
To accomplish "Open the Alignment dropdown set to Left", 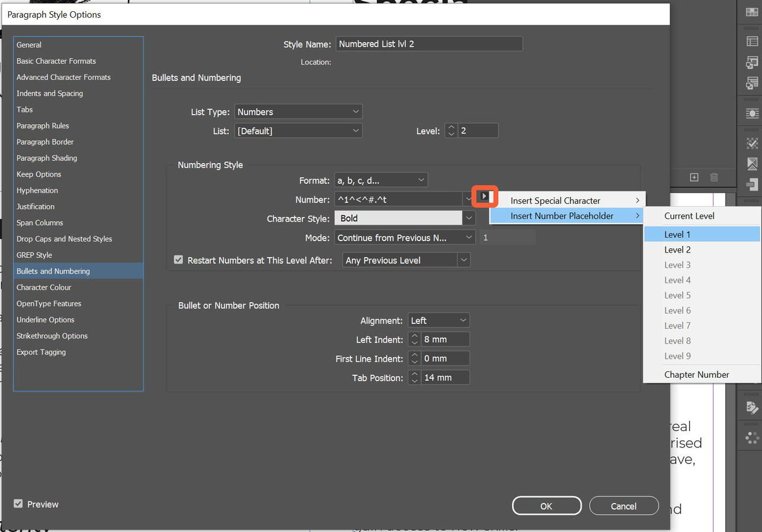I will click(438, 320).
